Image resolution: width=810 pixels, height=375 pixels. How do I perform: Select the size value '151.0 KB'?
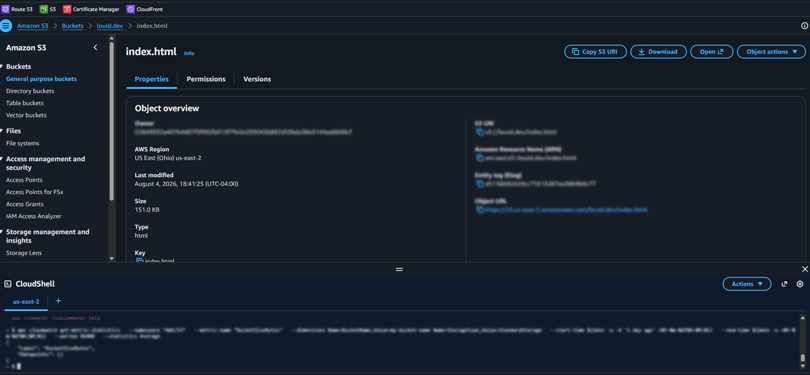coord(147,210)
